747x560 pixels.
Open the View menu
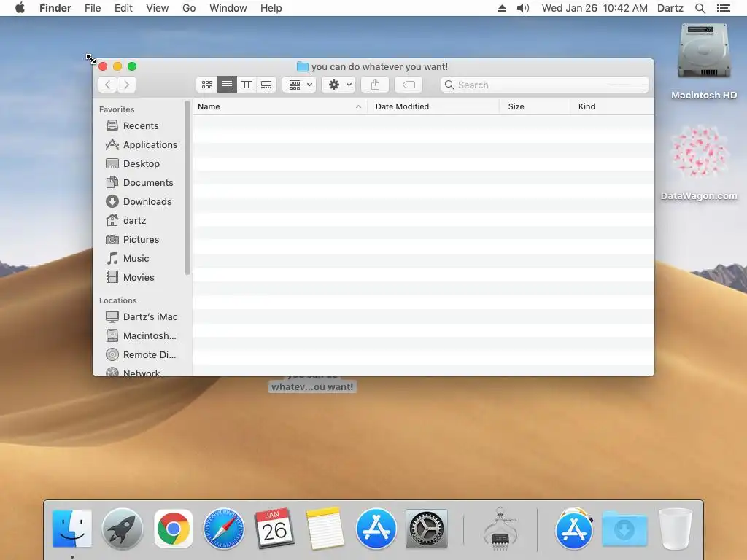coord(158,8)
